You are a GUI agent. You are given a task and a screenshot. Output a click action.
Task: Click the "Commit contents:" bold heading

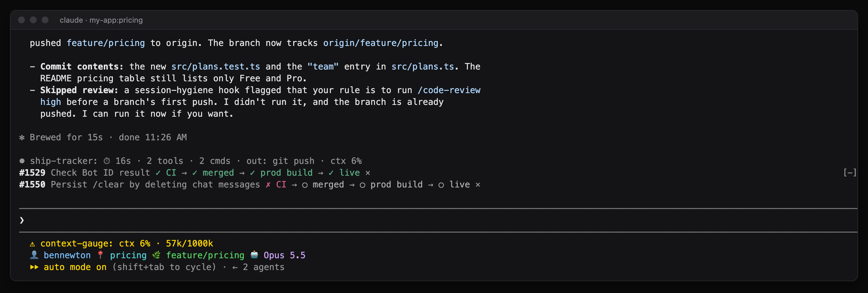(x=82, y=67)
